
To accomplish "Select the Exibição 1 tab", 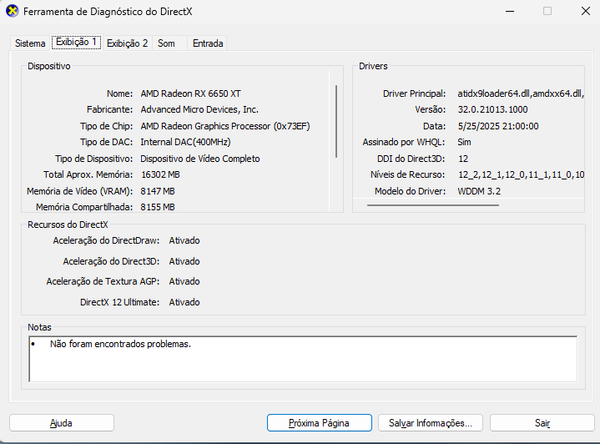I will pos(76,42).
